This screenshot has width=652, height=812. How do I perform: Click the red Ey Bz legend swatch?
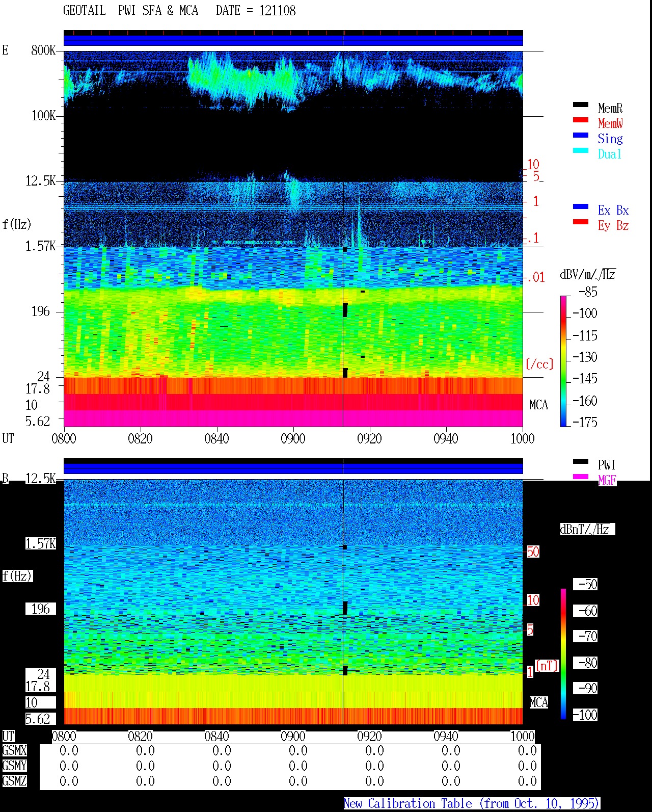tap(581, 222)
